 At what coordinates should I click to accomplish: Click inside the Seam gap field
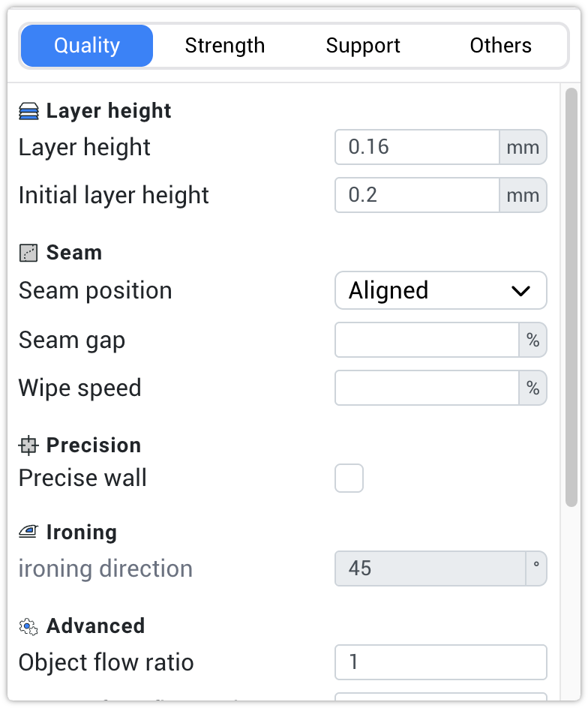pos(426,340)
